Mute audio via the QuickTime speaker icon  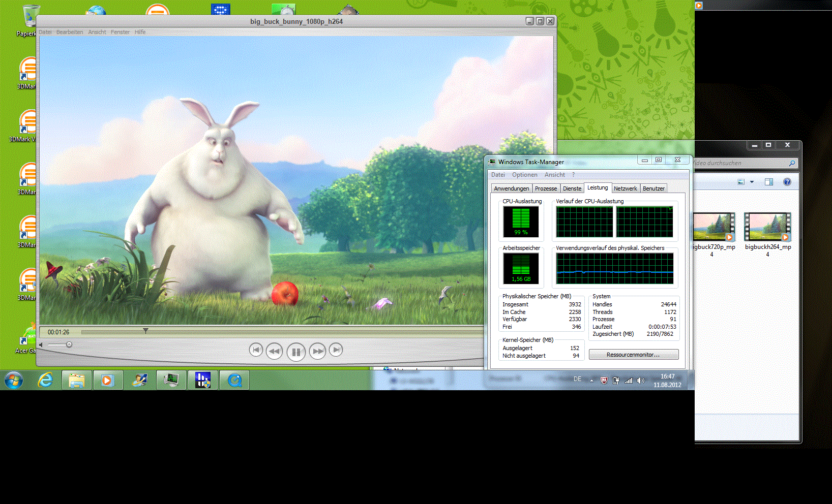tap(41, 344)
